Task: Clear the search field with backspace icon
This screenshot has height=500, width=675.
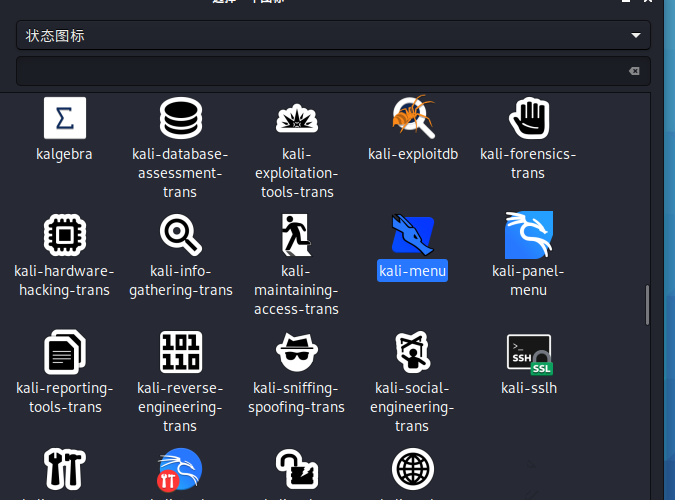Action: [x=633, y=71]
